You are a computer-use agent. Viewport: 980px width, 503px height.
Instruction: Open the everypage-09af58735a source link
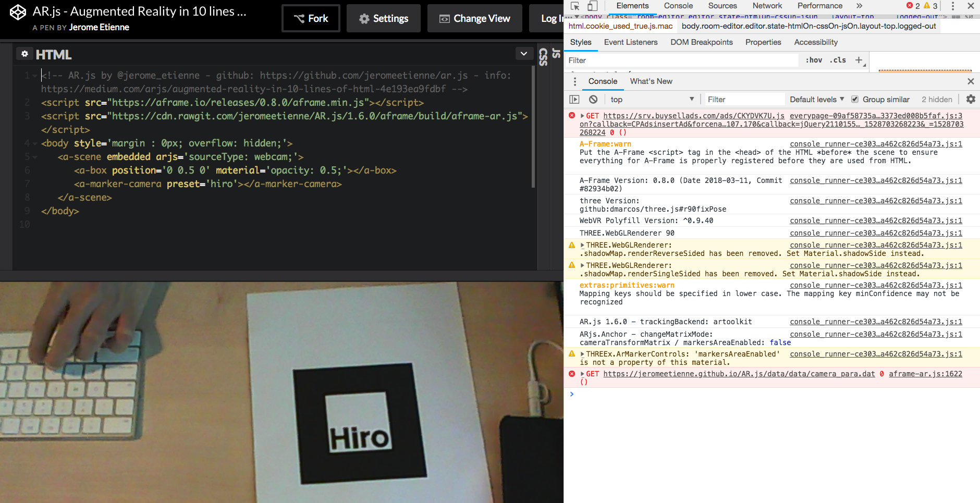pos(876,116)
